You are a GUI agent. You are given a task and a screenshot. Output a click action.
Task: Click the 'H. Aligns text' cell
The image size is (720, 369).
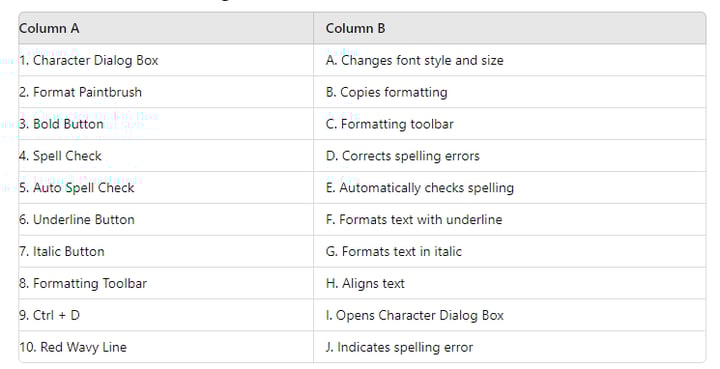pos(510,283)
